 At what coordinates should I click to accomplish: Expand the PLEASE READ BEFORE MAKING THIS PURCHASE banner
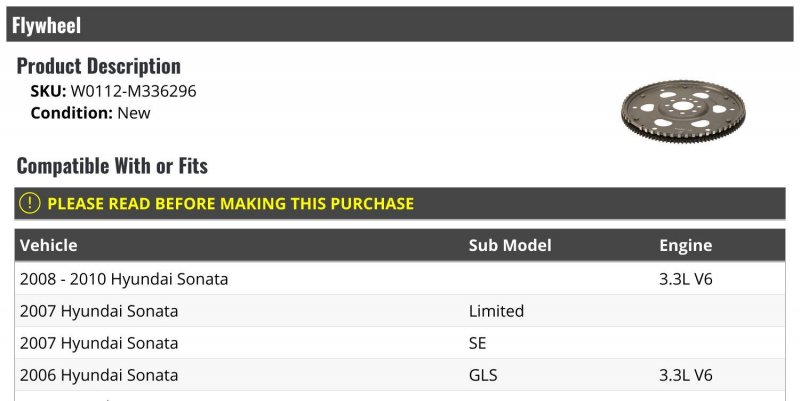pos(399,203)
